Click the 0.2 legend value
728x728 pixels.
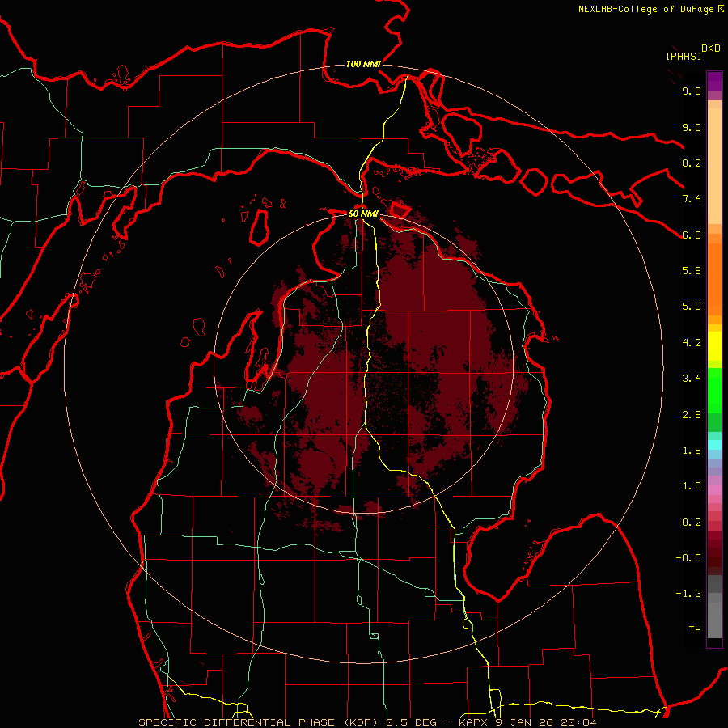point(692,523)
